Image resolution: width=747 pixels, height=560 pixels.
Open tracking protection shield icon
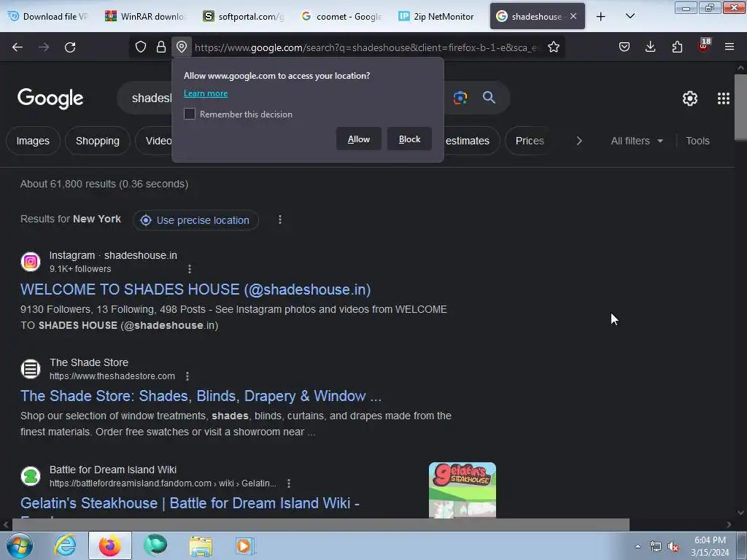pyautogui.click(x=141, y=47)
